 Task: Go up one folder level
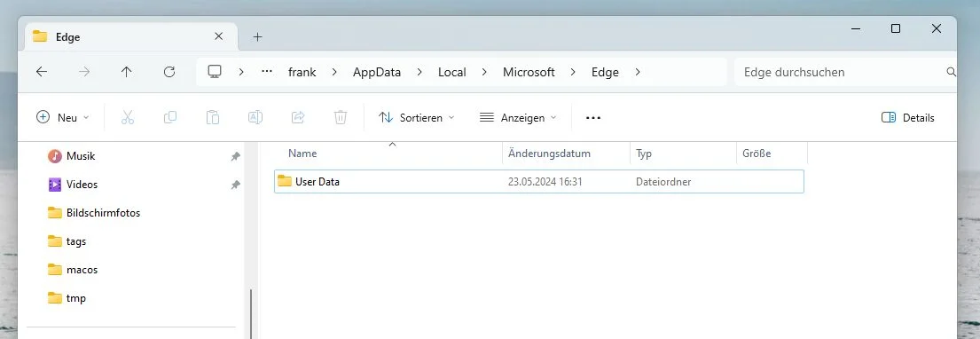(126, 72)
